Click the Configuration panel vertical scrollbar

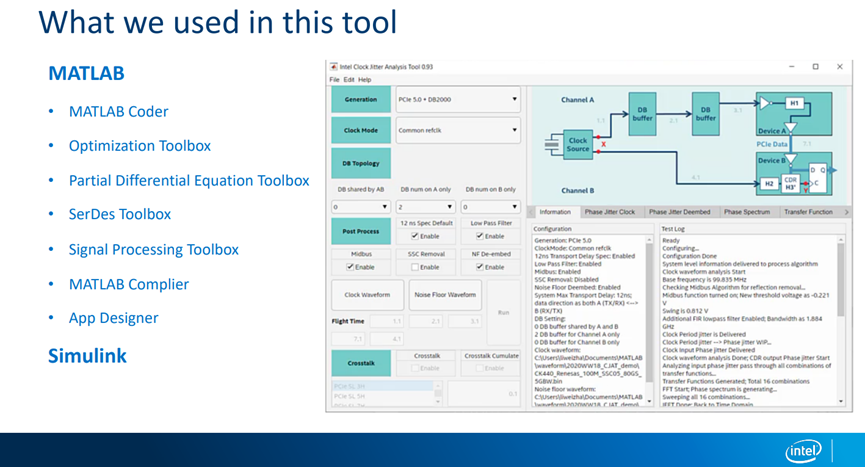point(649,320)
